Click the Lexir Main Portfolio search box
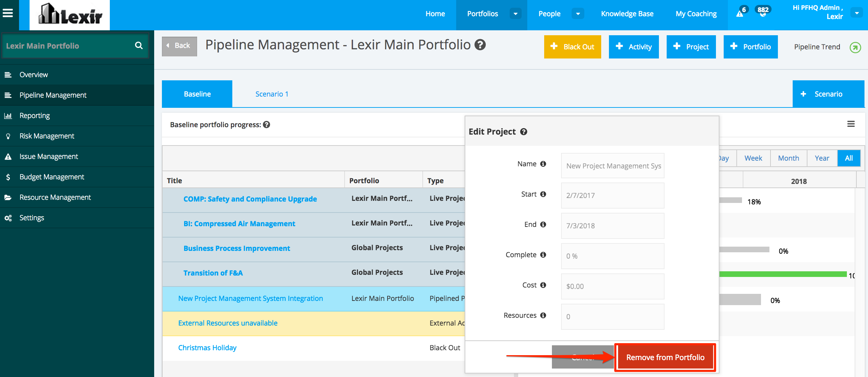The image size is (868, 377). coord(75,45)
